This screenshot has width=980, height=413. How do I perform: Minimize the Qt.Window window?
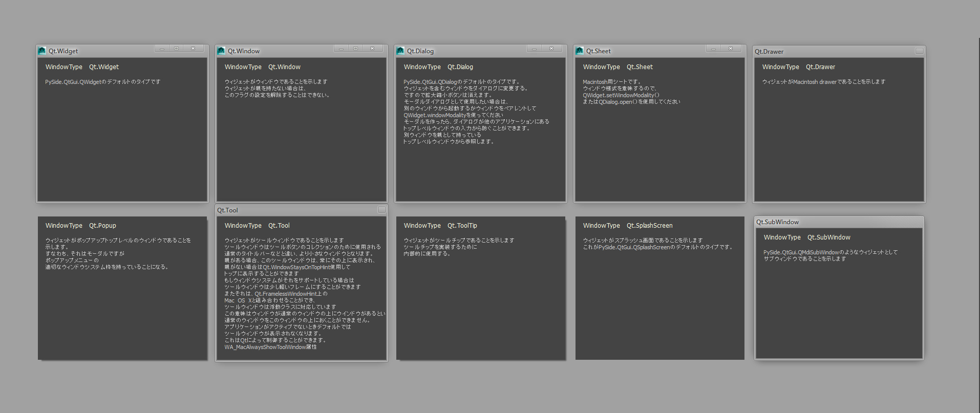(x=341, y=49)
